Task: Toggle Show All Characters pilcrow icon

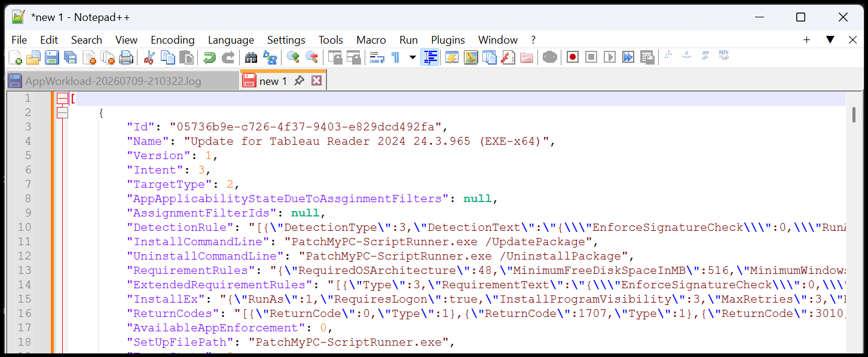Action: point(395,57)
